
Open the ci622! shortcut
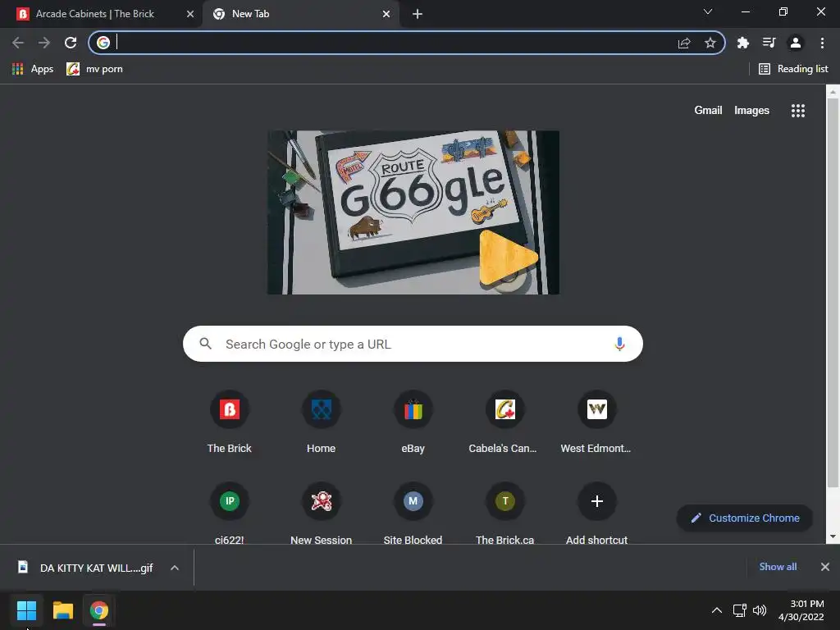(230, 513)
